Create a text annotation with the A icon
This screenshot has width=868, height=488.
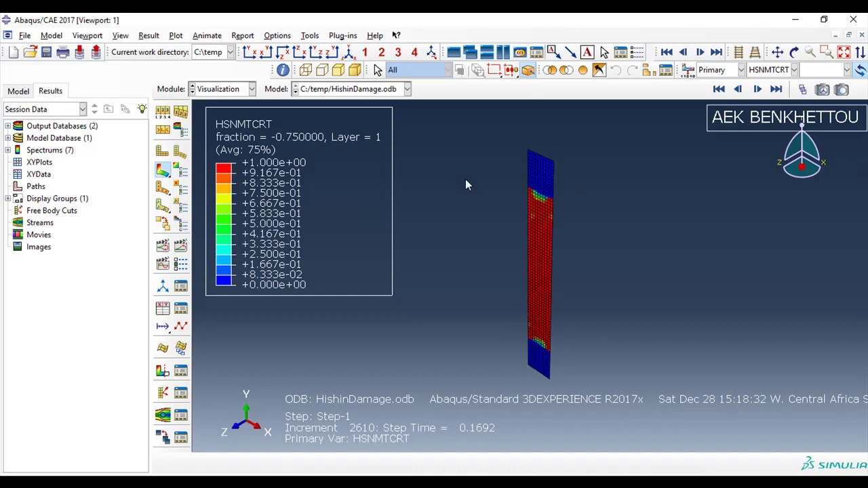click(x=587, y=52)
